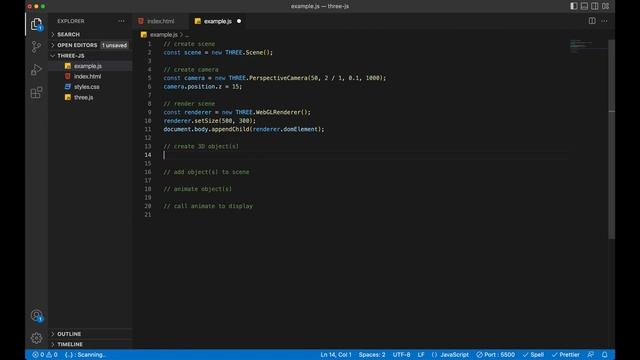Image resolution: width=640 pixels, height=360 pixels.
Task: Click the Ln 14, Col 1 position indicator
Action: [336, 355]
